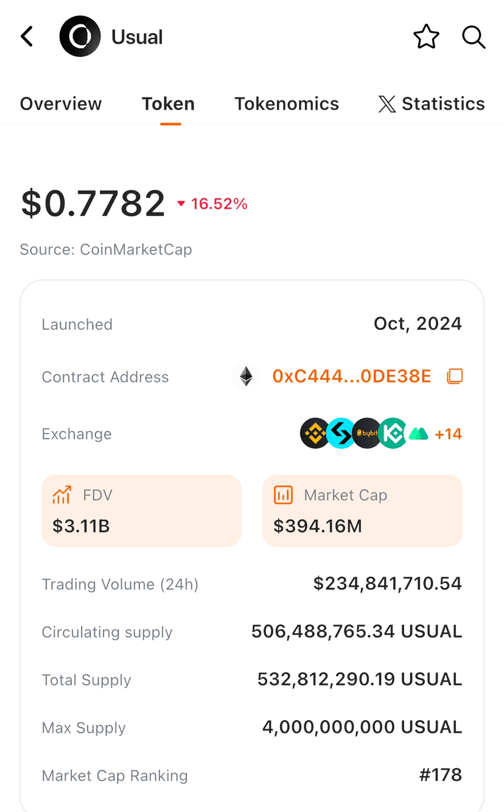This screenshot has width=504, height=812.
Task: Select the Bybit exchange icon
Action: (x=367, y=433)
